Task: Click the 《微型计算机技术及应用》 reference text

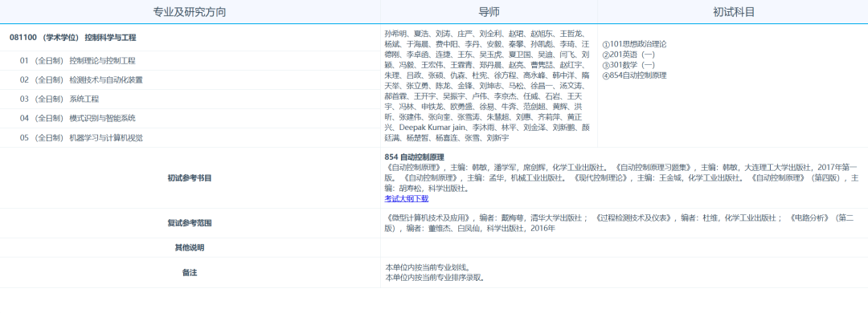Action: tap(429, 217)
